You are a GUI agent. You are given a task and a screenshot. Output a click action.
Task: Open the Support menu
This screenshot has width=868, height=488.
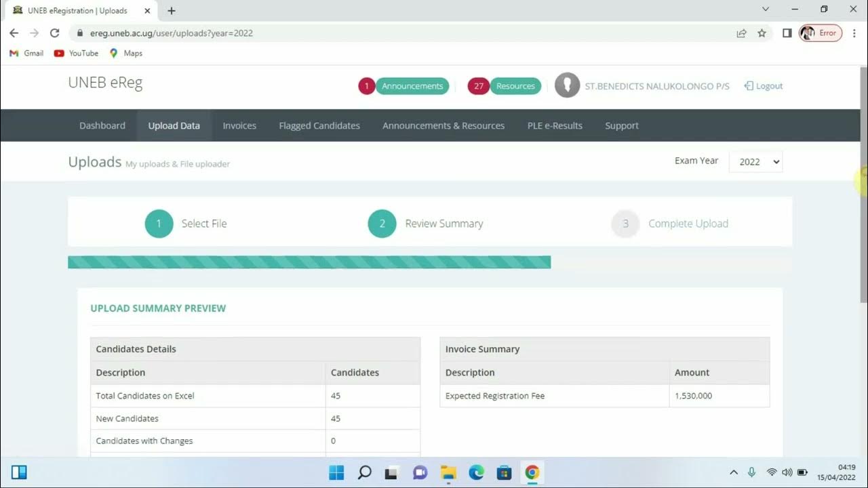622,125
